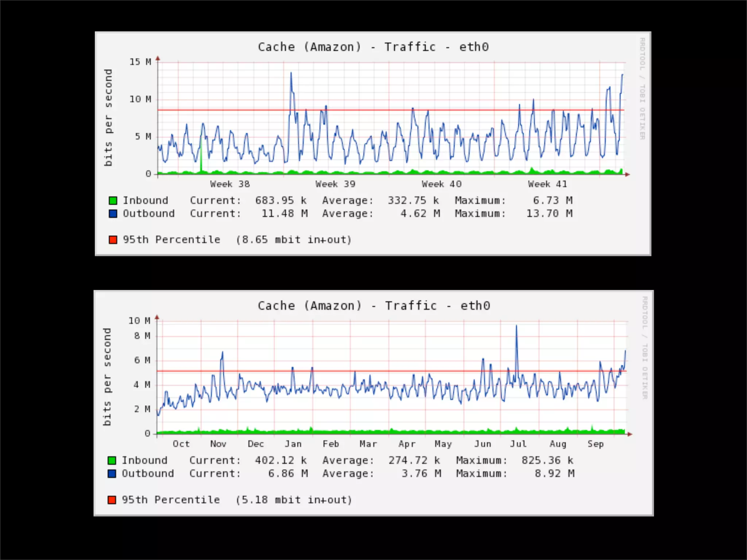
Task: Click the 13.70 M outbound maximum value
Action: coord(549,214)
